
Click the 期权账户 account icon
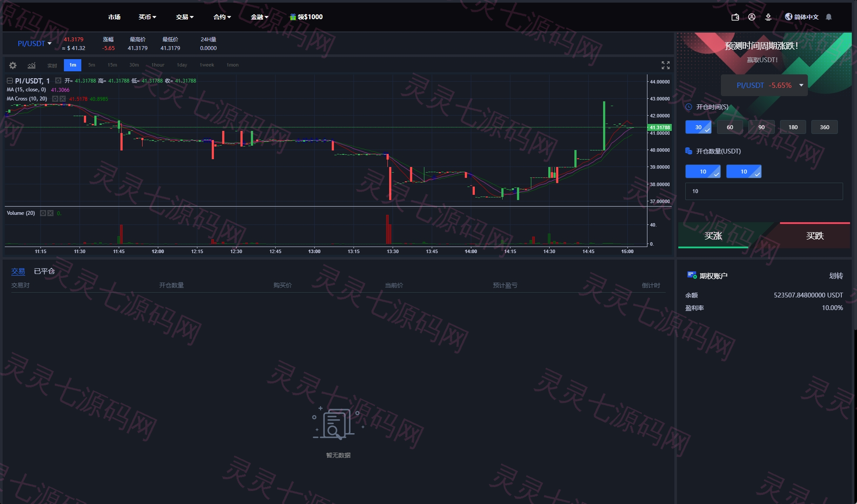pyautogui.click(x=692, y=275)
